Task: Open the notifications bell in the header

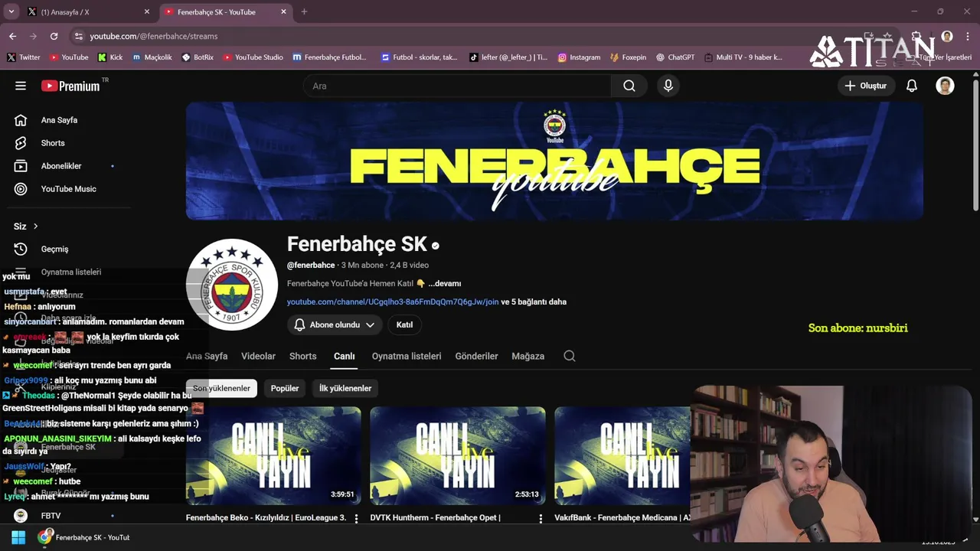Action: tap(911, 86)
